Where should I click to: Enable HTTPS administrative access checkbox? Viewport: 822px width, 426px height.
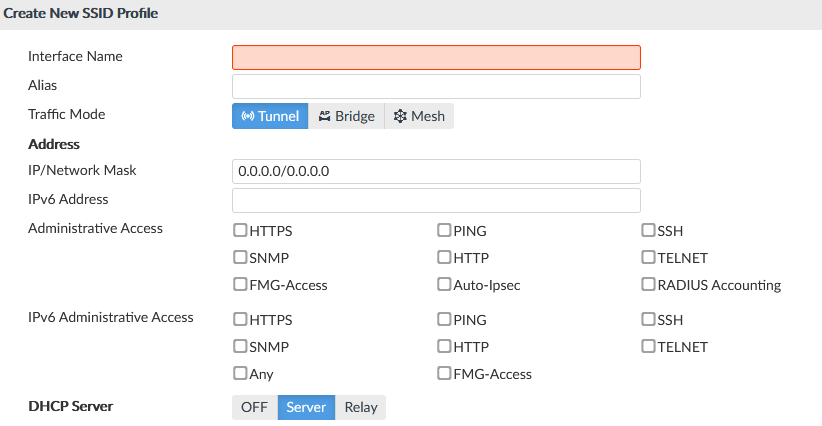(240, 230)
